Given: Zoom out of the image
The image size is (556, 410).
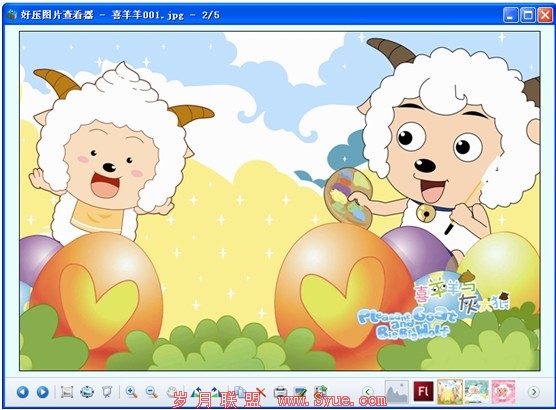Looking at the screenshot, I should pos(151,392).
